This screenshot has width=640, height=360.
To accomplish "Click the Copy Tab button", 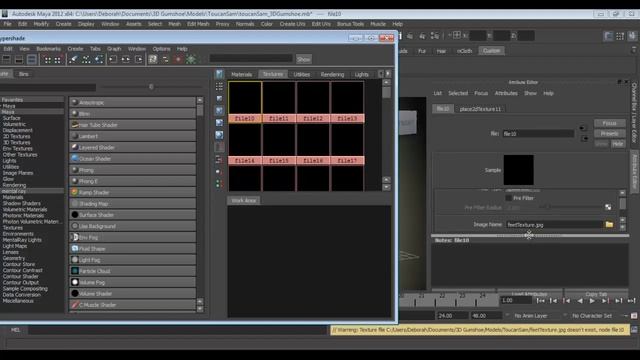I will (x=596, y=294).
